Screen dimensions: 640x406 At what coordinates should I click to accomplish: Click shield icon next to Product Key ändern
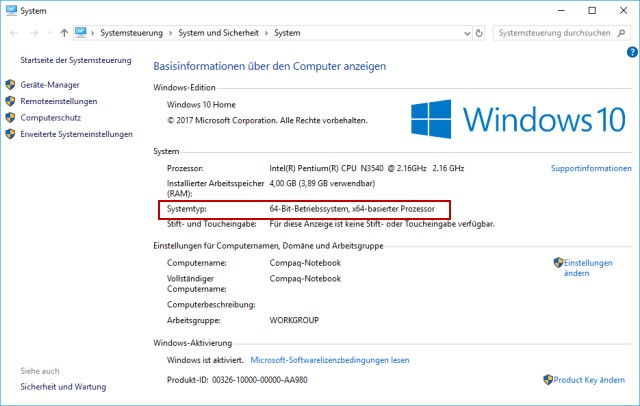(x=548, y=380)
